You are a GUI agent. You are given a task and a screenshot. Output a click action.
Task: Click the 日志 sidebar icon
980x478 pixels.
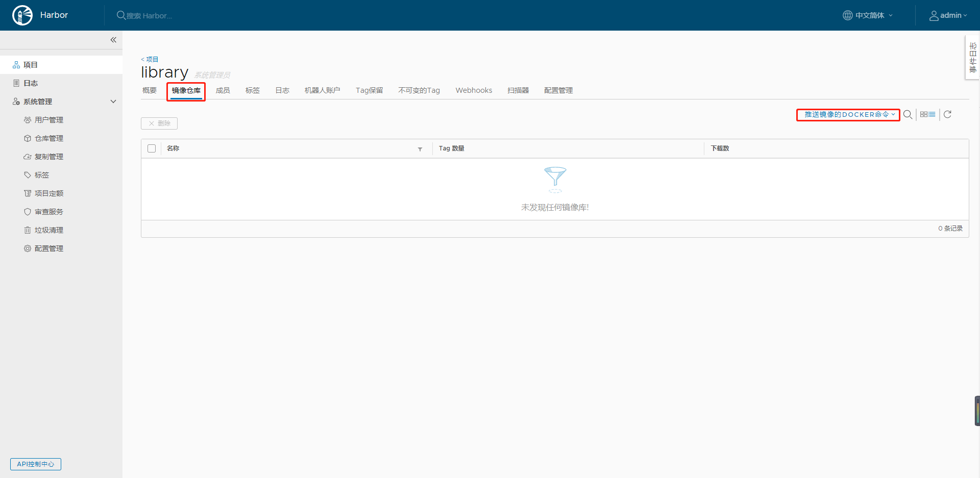16,83
